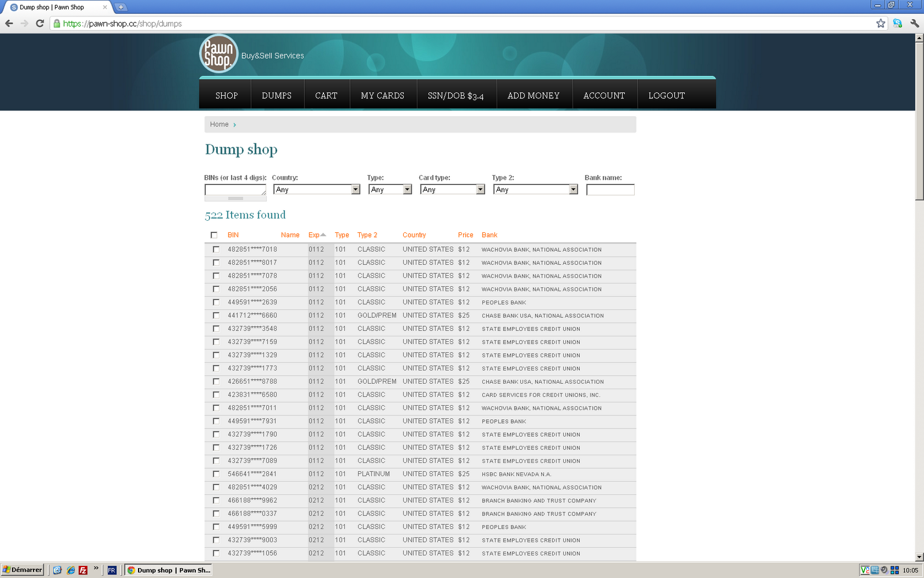This screenshot has width=924, height=578.
Task: Open a new browser tab with the plus button
Action: coord(121,8)
